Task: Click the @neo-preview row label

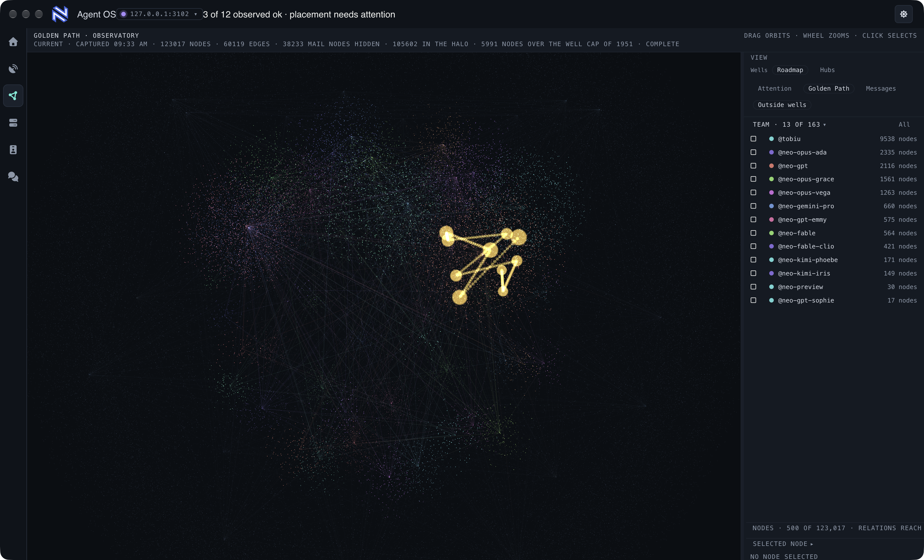Action: pyautogui.click(x=800, y=287)
